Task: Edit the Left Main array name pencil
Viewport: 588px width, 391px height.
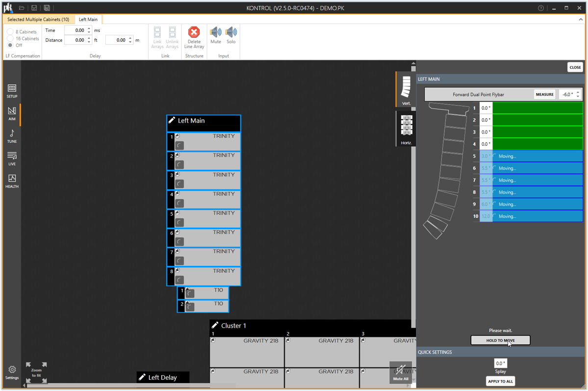Action: tap(171, 120)
